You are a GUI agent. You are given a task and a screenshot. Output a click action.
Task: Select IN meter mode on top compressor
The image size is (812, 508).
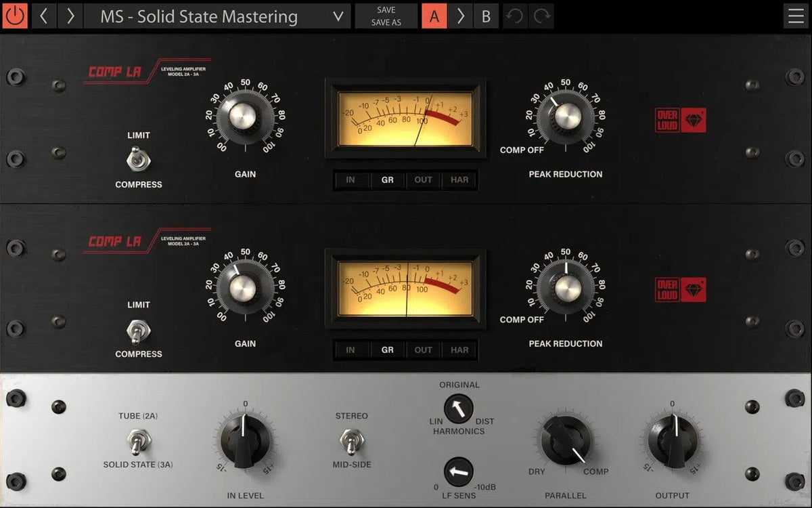tap(351, 180)
